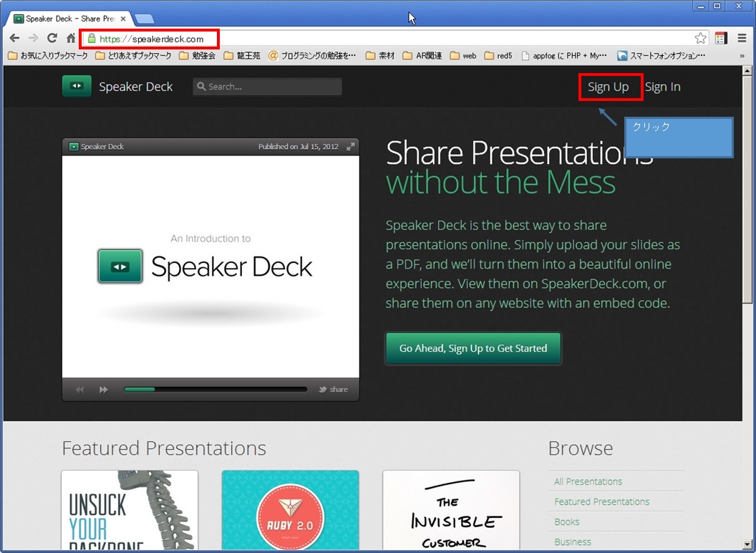Browse the Business category
Viewport: 756px width, 553px height.
573,542
